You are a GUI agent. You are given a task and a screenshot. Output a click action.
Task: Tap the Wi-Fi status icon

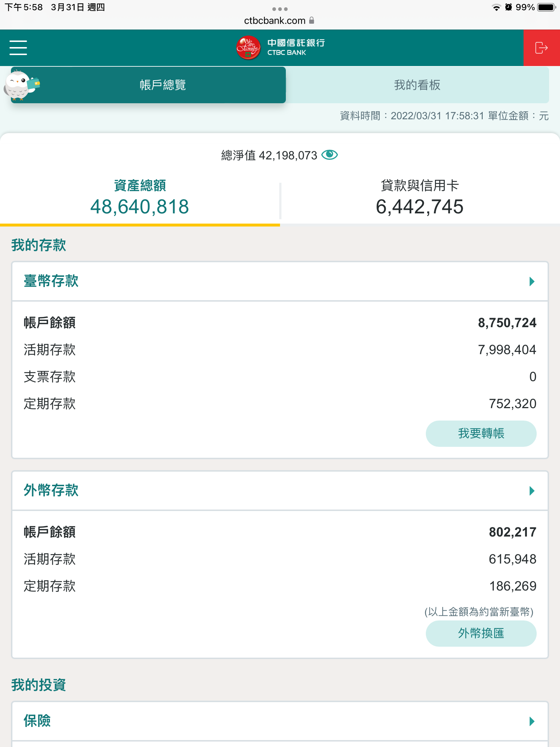(496, 7)
